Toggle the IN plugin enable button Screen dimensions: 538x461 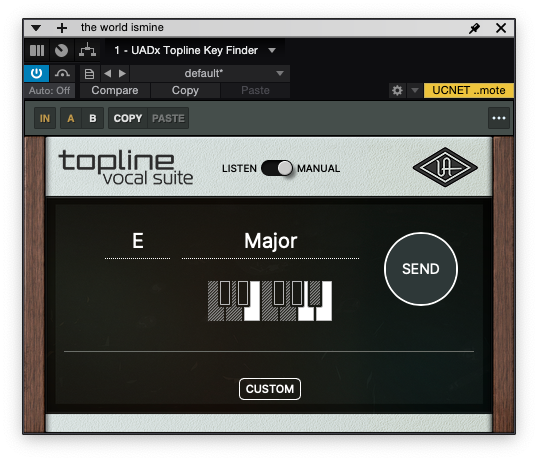coord(45,118)
